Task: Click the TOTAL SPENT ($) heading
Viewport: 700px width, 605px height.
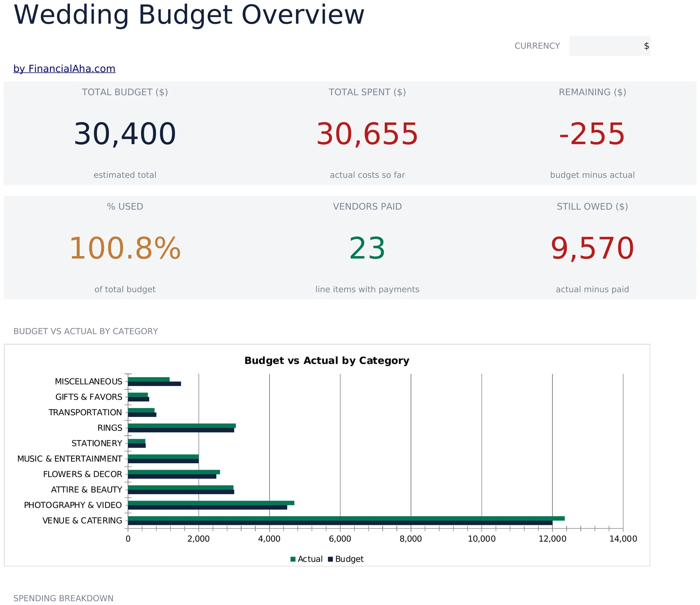Action: click(x=367, y=92)
